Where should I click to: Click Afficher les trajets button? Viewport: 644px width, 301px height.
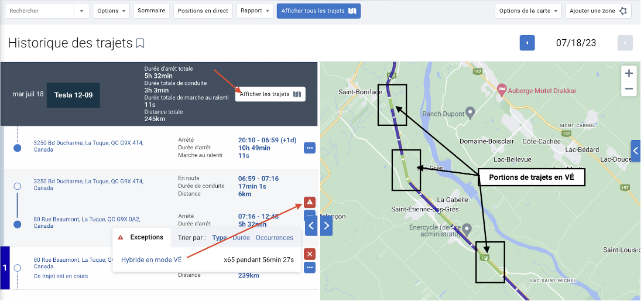[270, 94]
